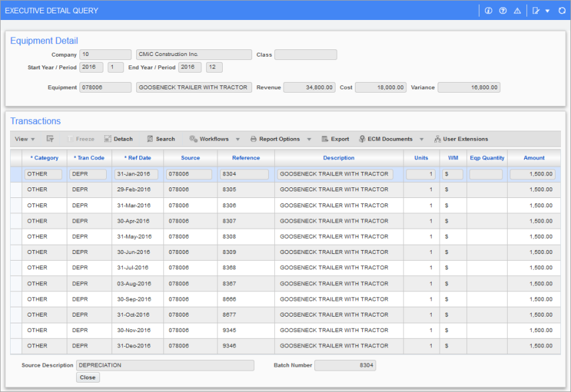
Task: Sort by the Description column header
Action: (339, 158)
